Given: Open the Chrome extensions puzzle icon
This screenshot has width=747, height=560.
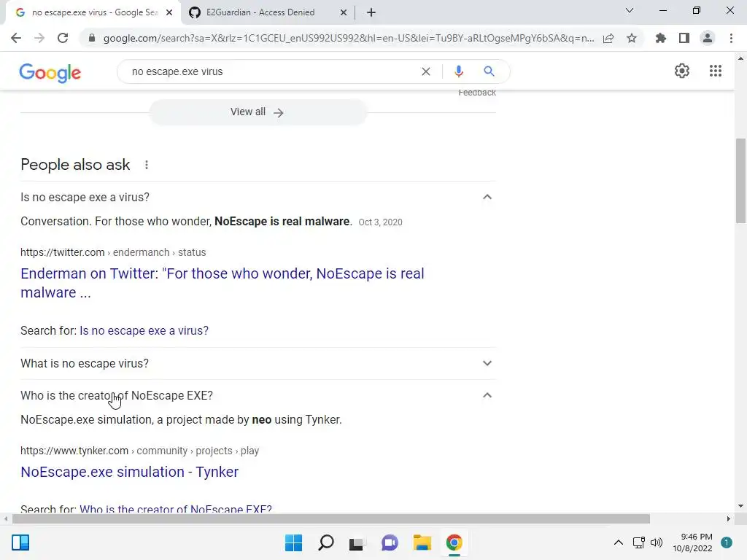Looking at the screenshot, I should coord(661,38).
